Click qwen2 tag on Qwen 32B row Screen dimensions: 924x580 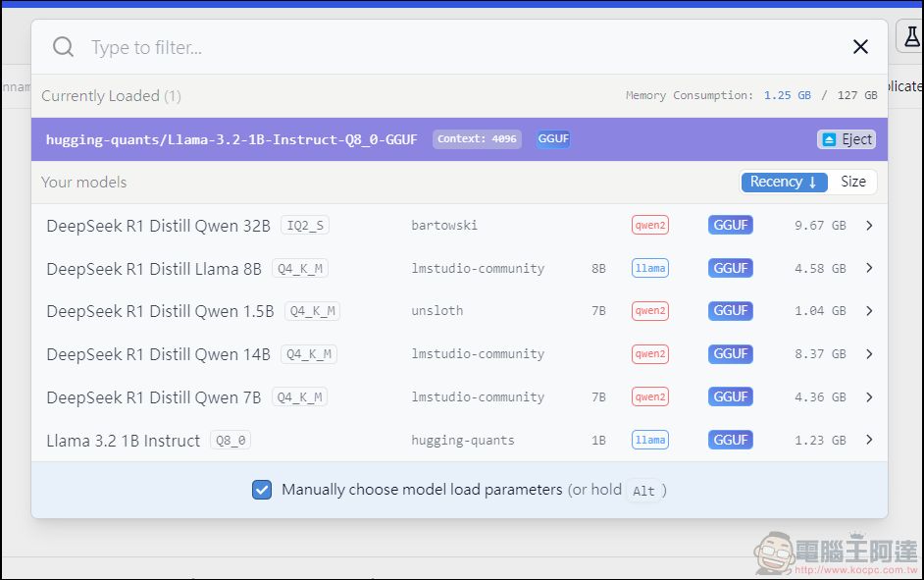(x=650, y=225)
